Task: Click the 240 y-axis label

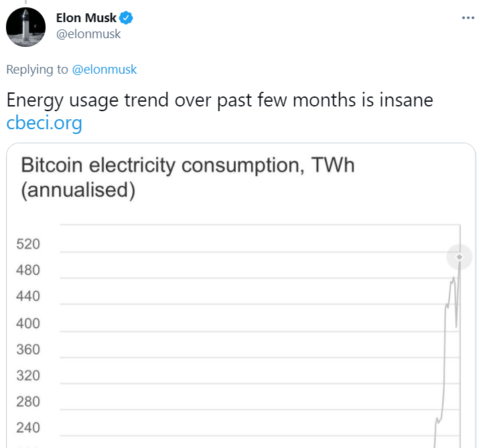Action: tap(28, 428)
